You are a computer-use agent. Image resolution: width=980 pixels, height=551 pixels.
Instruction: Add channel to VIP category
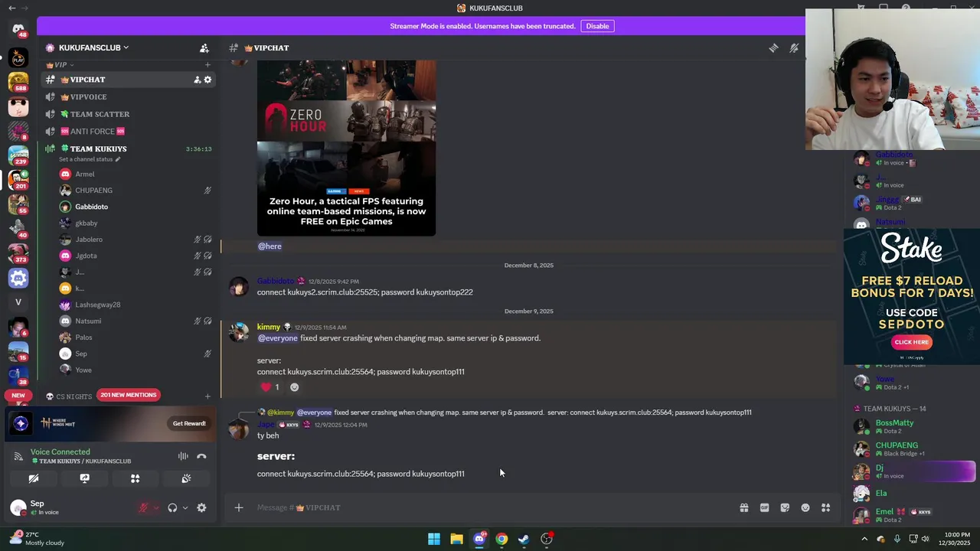(207, 65)
